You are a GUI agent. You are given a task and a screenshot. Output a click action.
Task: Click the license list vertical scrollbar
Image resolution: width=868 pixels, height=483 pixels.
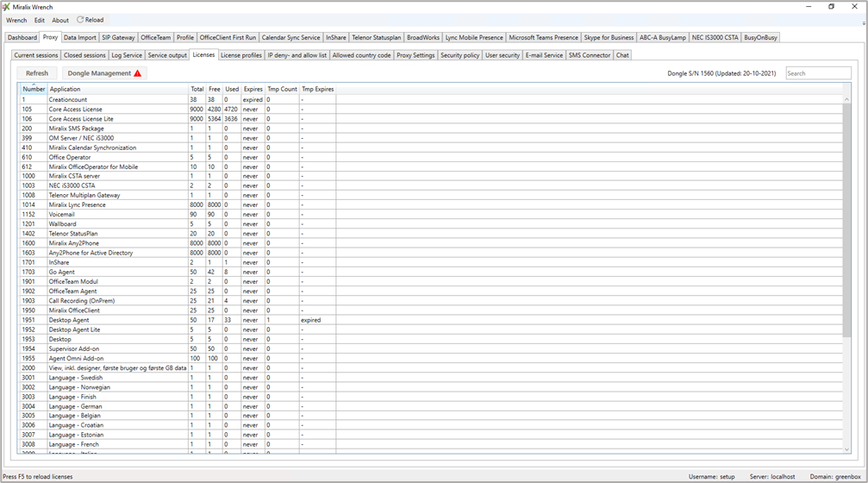846,219
